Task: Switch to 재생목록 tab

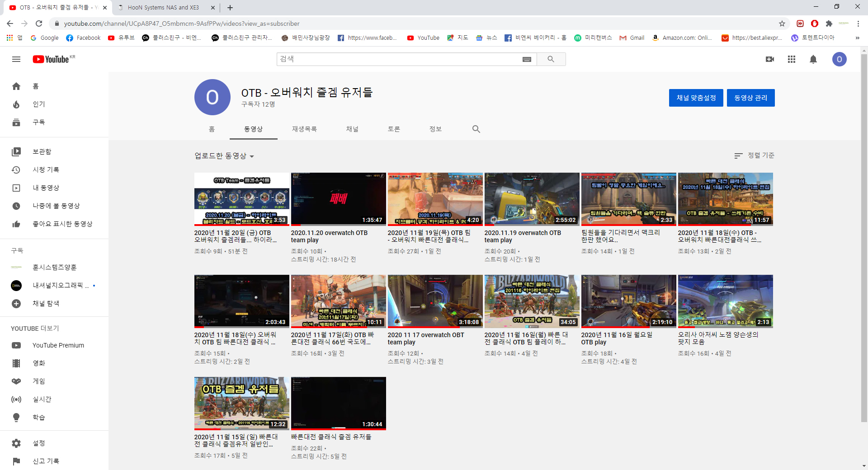Action: tap(304, 129)
